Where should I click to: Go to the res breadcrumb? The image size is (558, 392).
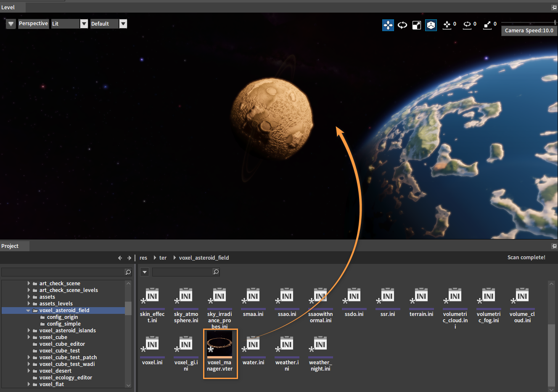tap(143, 258)
